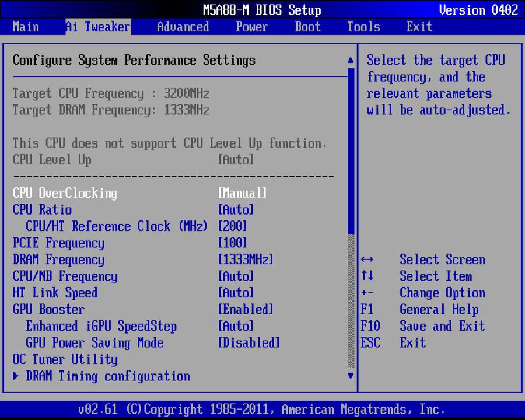Select the HT Link Speed setting
Image resolution: width=525 pixels, height=420 pixels.
coord(55,293)
